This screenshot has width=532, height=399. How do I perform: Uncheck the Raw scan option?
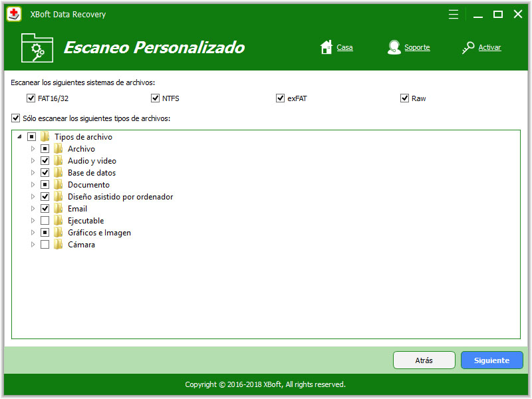(x=404, y=98)
